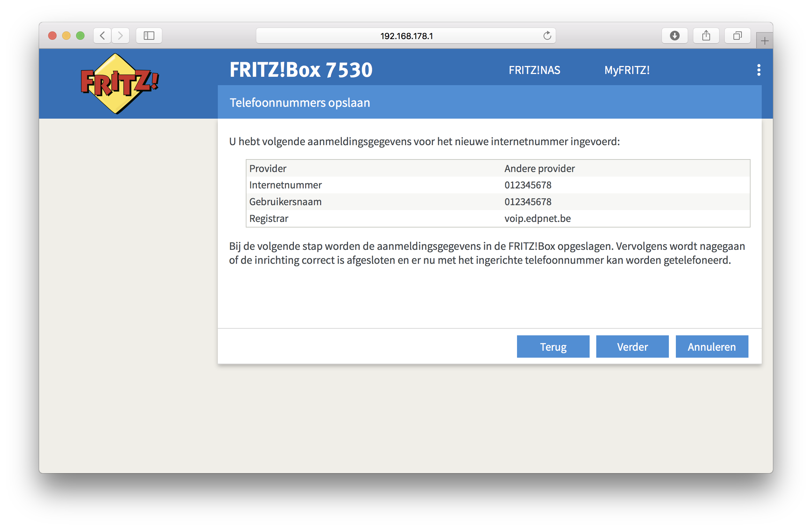Image resolution: width=812 pixels, height=529 pixels.
Task: Close the Safari window with red button
Action: pyautogui.click(x=52, y=36)
